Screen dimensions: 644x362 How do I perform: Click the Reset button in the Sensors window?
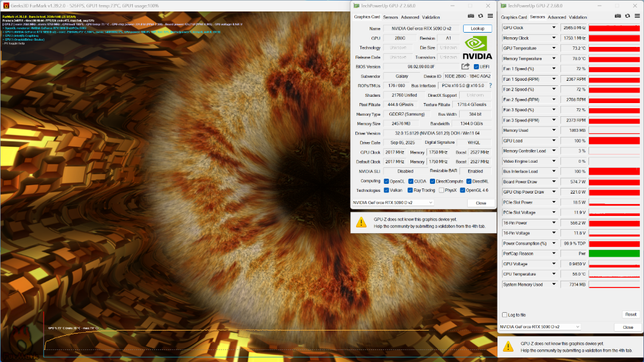click(631, 314)
